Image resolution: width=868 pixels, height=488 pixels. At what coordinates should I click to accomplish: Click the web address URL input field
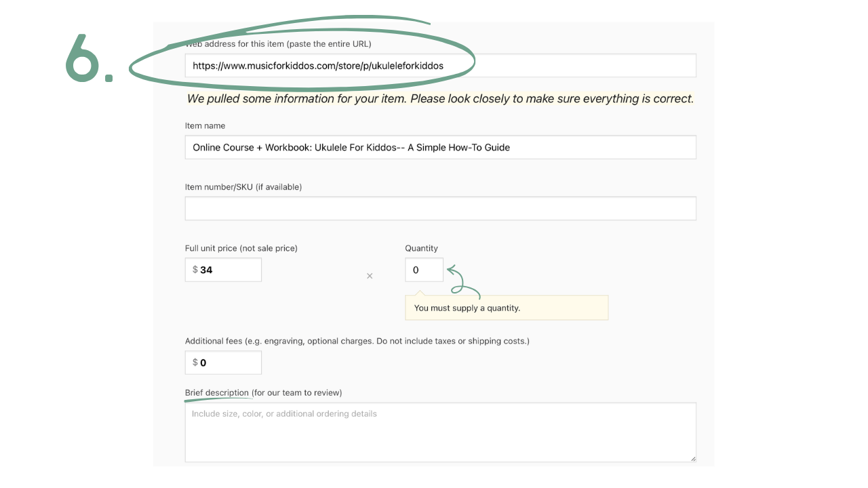click(440, 66)
